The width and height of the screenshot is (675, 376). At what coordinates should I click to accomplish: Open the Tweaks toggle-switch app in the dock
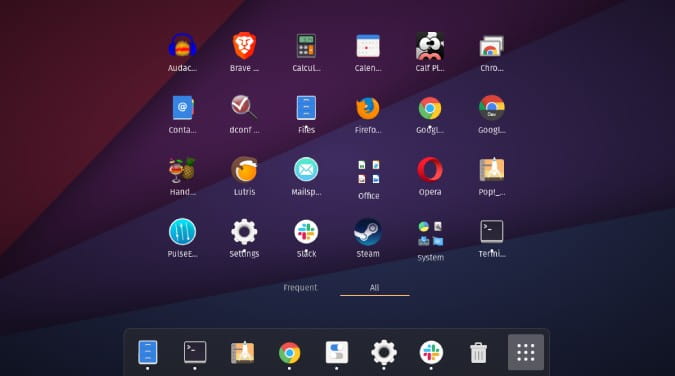(x=337, y=352)
